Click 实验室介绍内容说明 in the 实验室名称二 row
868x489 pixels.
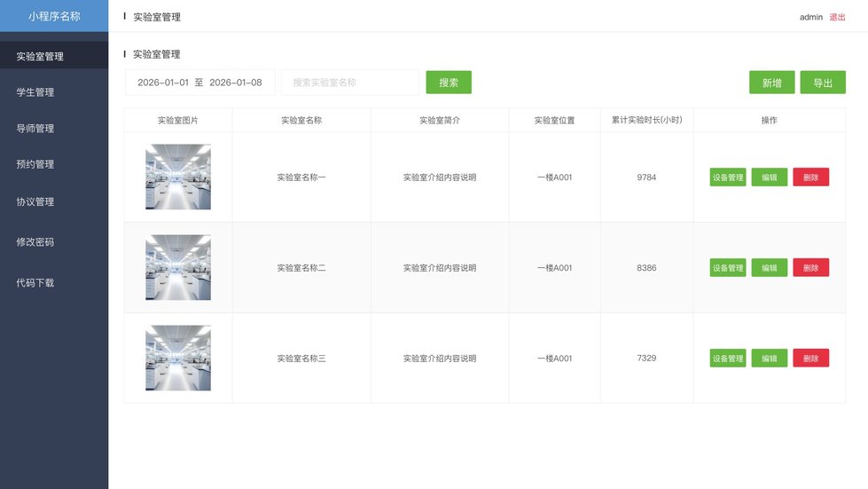pyautogui.click(x=440, y=267)
